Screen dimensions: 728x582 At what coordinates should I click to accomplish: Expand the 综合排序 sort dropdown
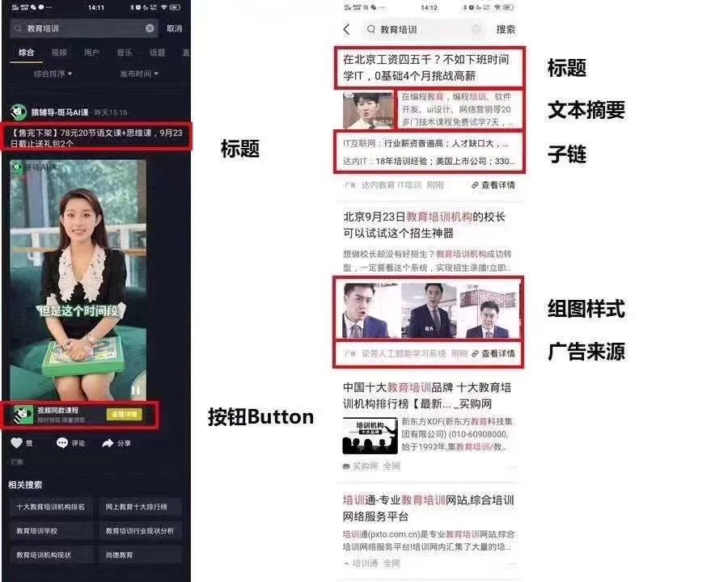(53, 74)
